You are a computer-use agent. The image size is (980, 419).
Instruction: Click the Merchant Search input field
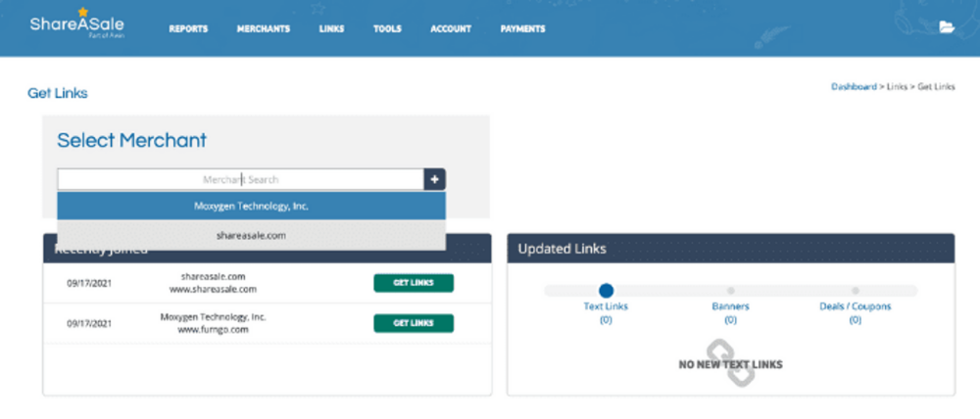[240, 179]
